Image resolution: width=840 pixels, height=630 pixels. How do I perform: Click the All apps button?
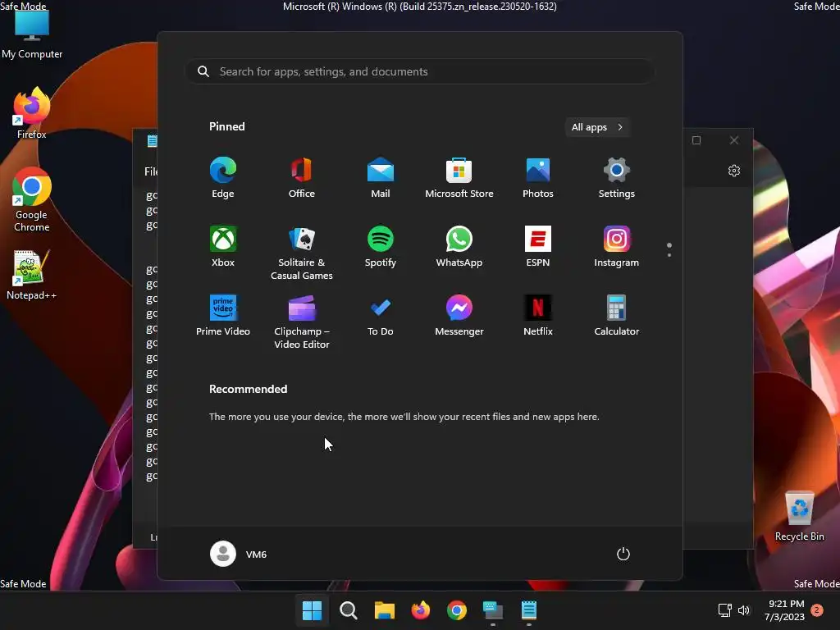597,127
